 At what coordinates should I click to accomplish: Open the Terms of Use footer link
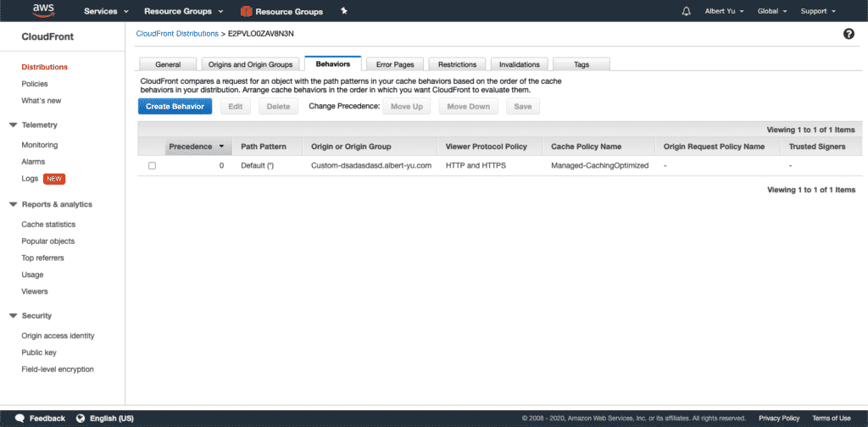click(832, 419)
